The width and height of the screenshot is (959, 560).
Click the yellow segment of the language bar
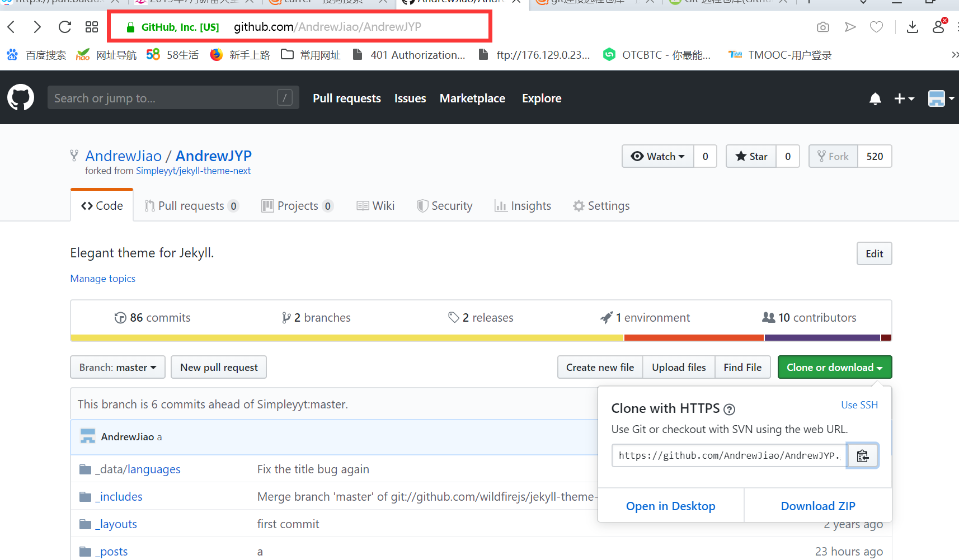(347, 338)
